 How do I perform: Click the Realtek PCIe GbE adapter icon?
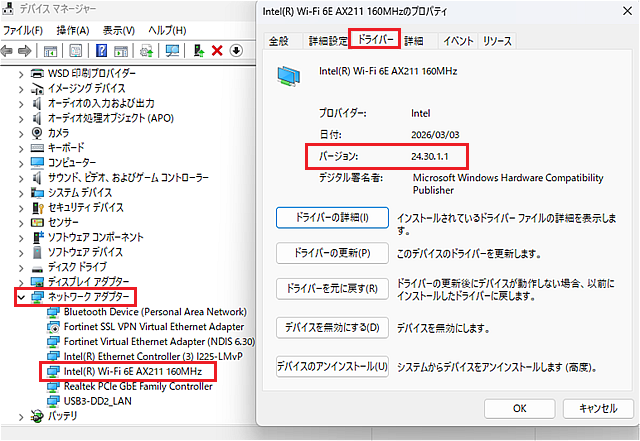[x=53, y=387]
